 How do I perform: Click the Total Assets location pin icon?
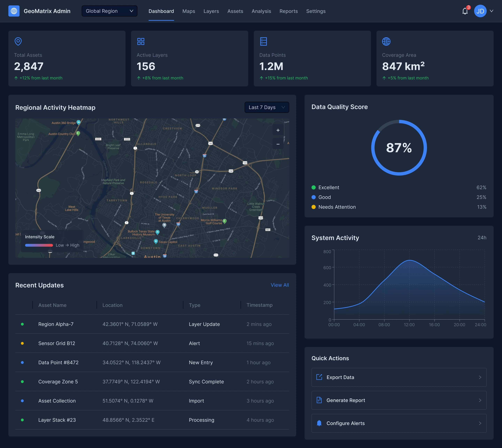pos(18,41)
